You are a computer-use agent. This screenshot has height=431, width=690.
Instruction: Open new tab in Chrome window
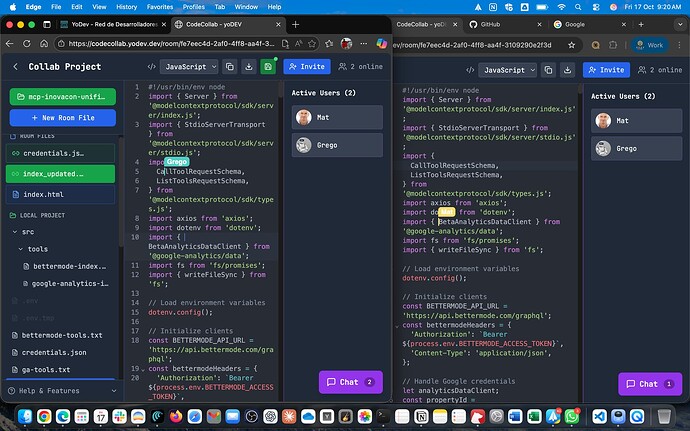[x=641, y=24]
